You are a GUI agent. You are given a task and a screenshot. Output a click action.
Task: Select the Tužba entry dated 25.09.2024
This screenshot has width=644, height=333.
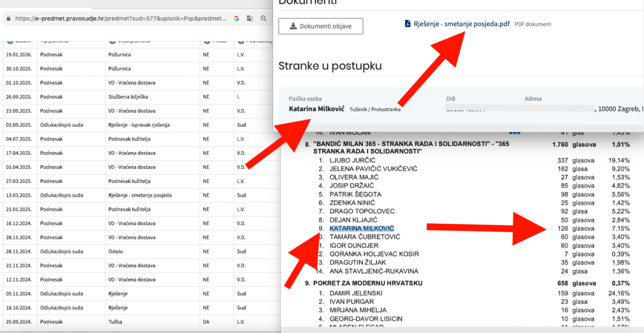tap(115, 322)
